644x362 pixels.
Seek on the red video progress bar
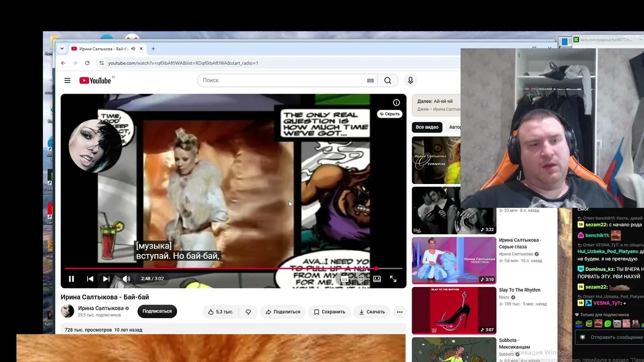click(x=233, y=268)
